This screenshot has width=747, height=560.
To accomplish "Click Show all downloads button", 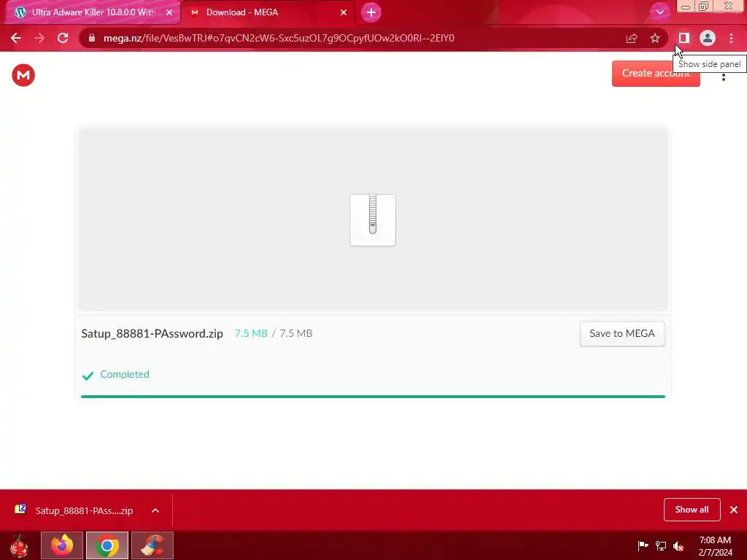I will tap(692, 510).
